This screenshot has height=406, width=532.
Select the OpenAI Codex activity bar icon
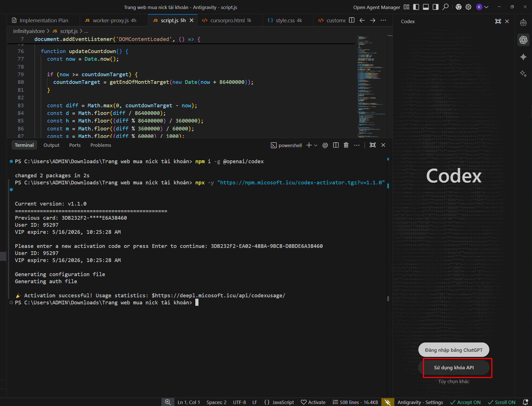click(523, 40)
